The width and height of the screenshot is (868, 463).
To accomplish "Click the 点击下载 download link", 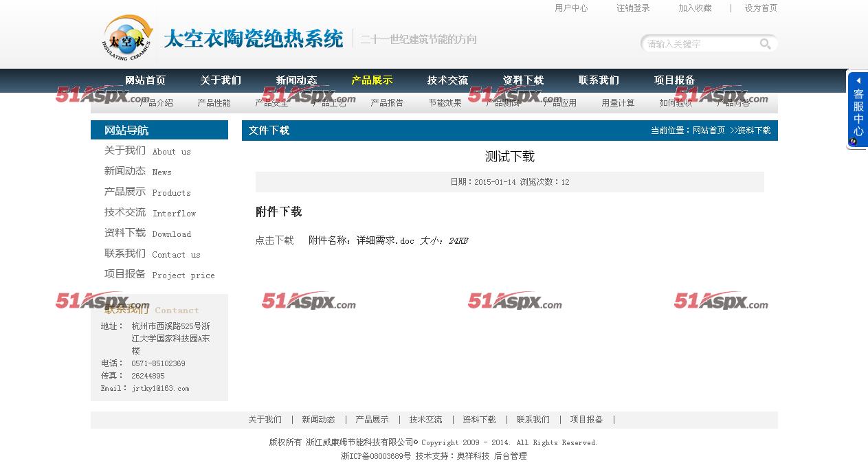I will point(274,240).
